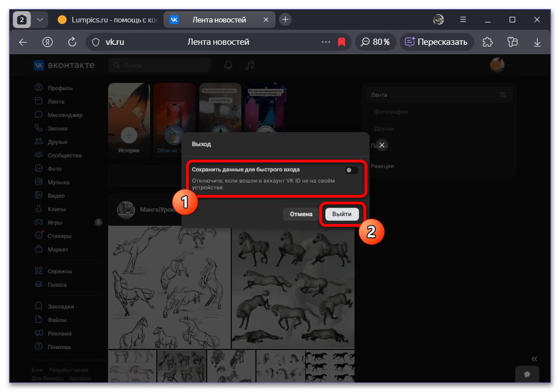The width and height of the screenshot is (560, 392).
Task: Select Реакции in the feed filter
Action: [382, 166]
